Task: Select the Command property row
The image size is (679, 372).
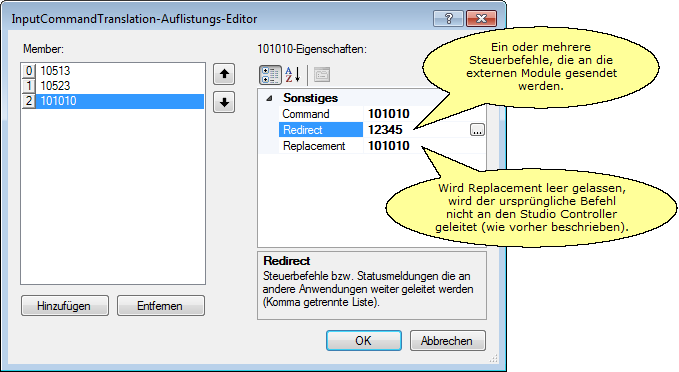Action: 382,114
